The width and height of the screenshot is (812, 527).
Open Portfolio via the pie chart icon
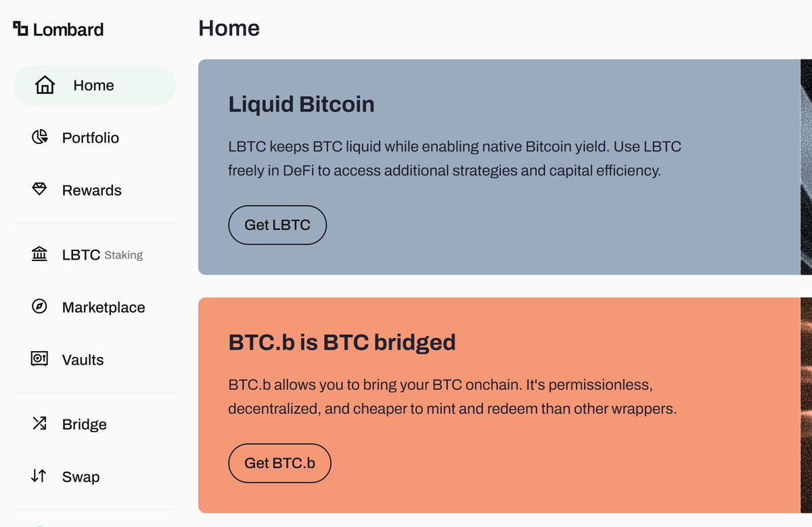point(39,137)
